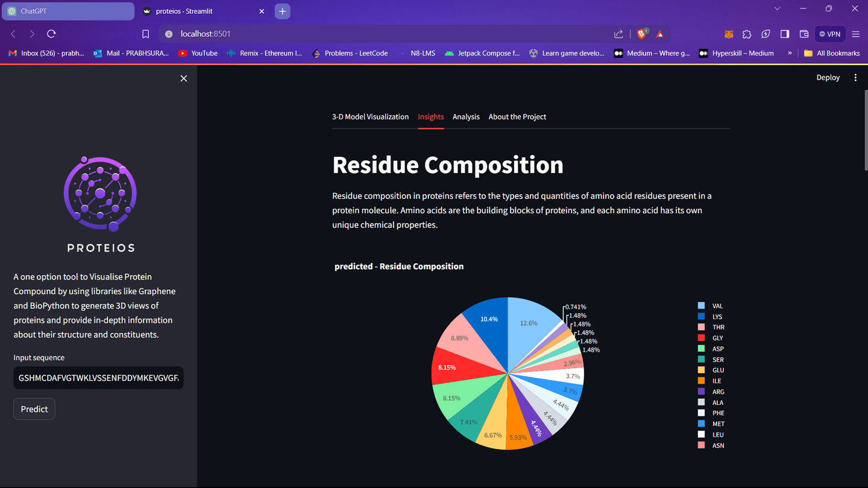Click the Predict button
The height and width of the screenshot is (488, 868).
(x=34, y=409)
